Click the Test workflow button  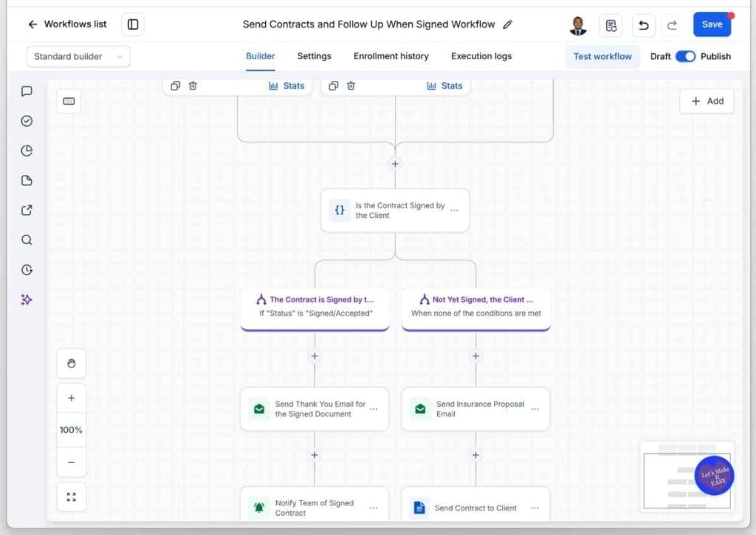click(602, 56)
